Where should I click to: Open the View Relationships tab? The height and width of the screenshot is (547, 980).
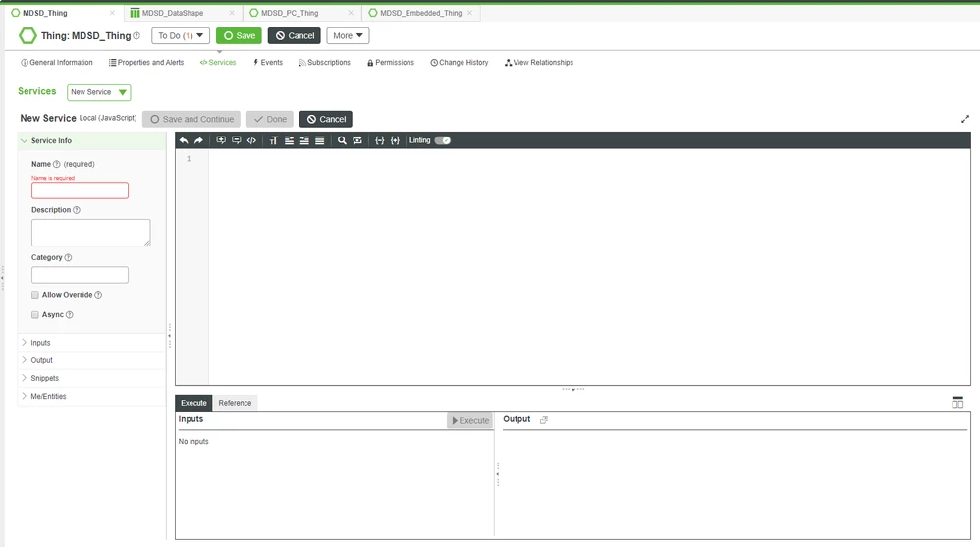(x=539, y=63)
